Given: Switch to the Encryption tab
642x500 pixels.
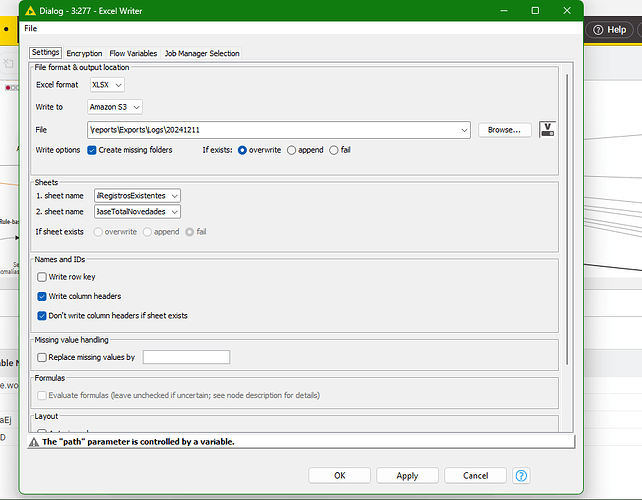Looking at the screenshot, I should tap(84, 53).
